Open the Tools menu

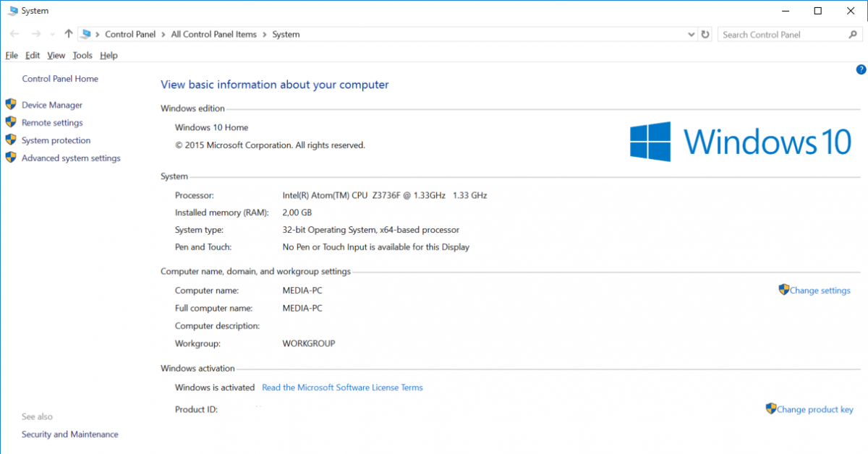[x=82, y=55]
